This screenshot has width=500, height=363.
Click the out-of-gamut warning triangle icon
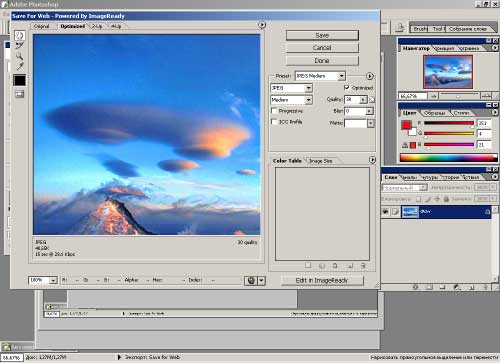(405, 145)
